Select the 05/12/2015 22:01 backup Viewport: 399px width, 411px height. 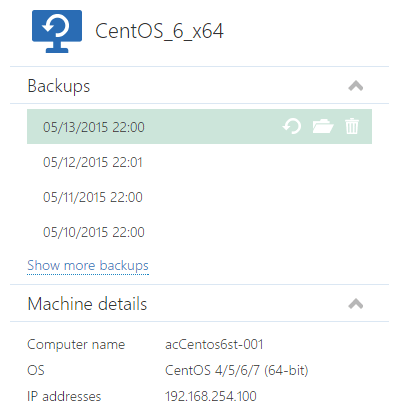[199, 162]
